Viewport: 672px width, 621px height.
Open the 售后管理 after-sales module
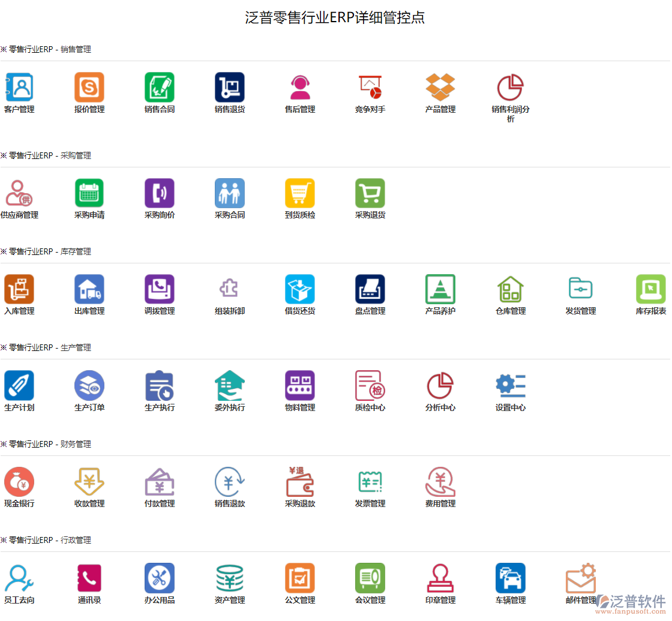[x=299, y=90]
